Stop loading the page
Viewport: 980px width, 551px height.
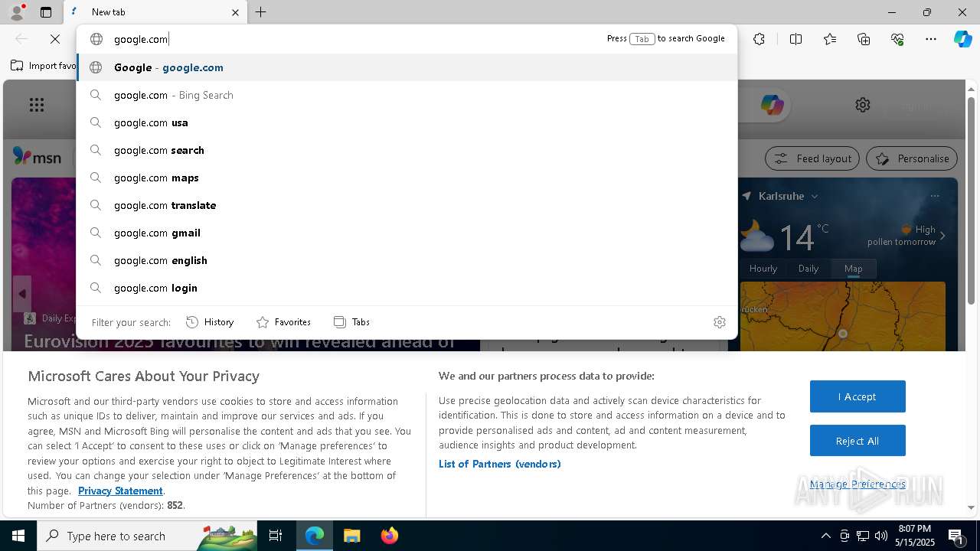[55, 39]
